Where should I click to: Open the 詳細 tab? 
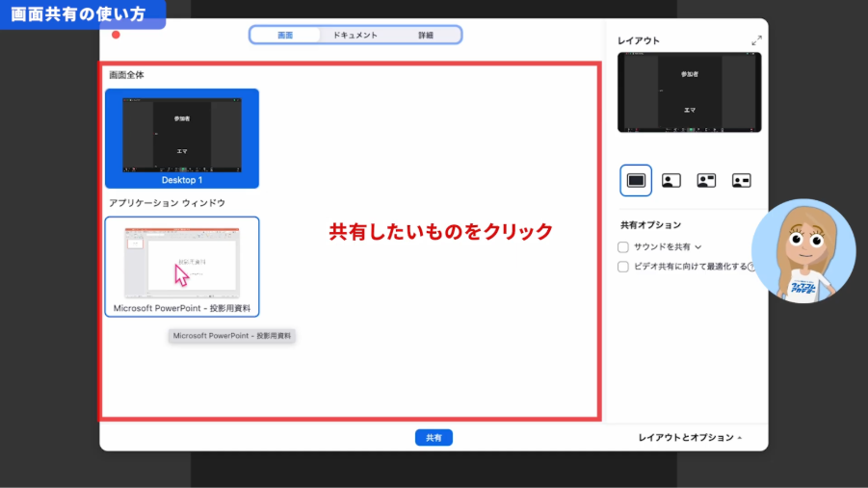tap(425, 35)
